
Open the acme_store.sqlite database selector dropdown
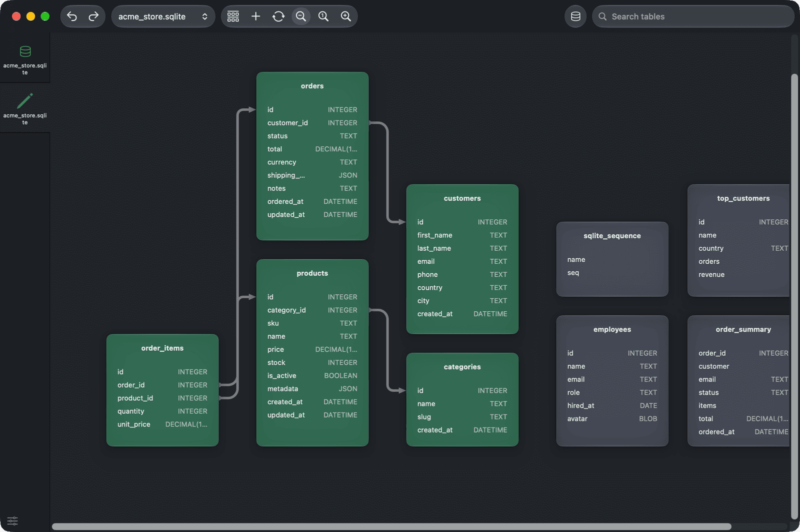(163, 16)
